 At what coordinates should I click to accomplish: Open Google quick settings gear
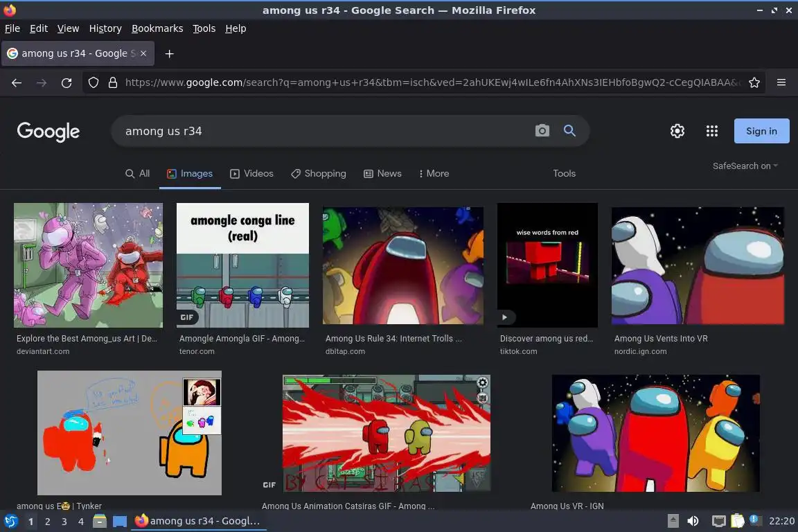tap(677, 131)
